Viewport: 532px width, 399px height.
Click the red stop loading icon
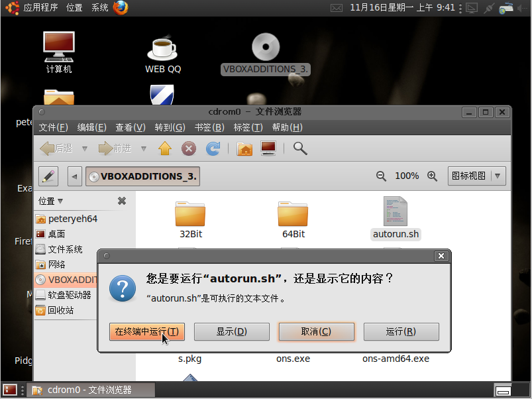tap(189, 148)
